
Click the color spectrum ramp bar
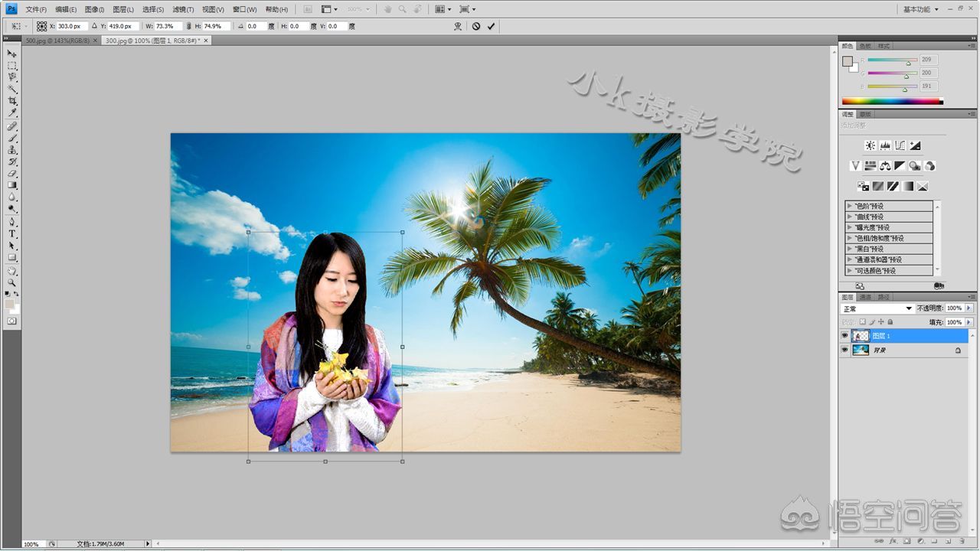(x=892, y=101)
